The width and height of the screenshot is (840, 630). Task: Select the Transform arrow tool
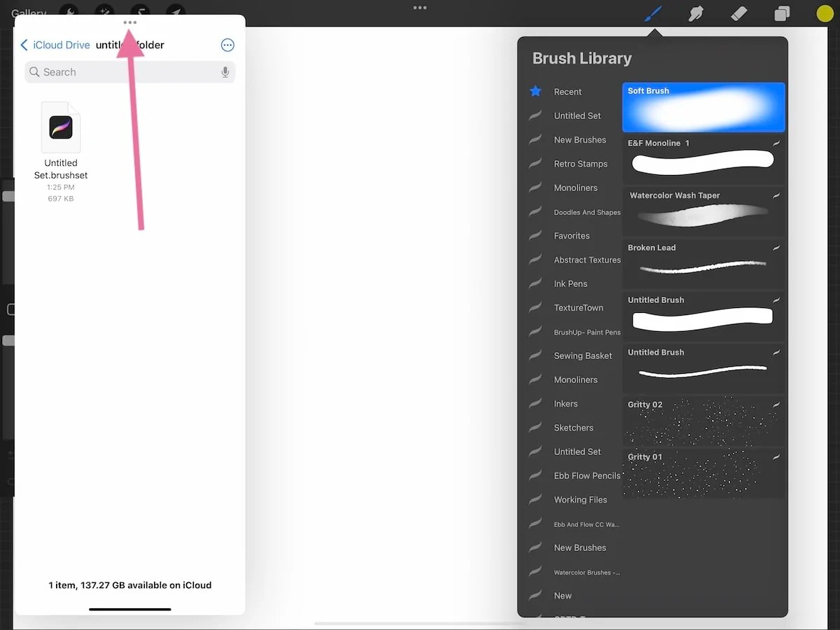pos(176,12)
